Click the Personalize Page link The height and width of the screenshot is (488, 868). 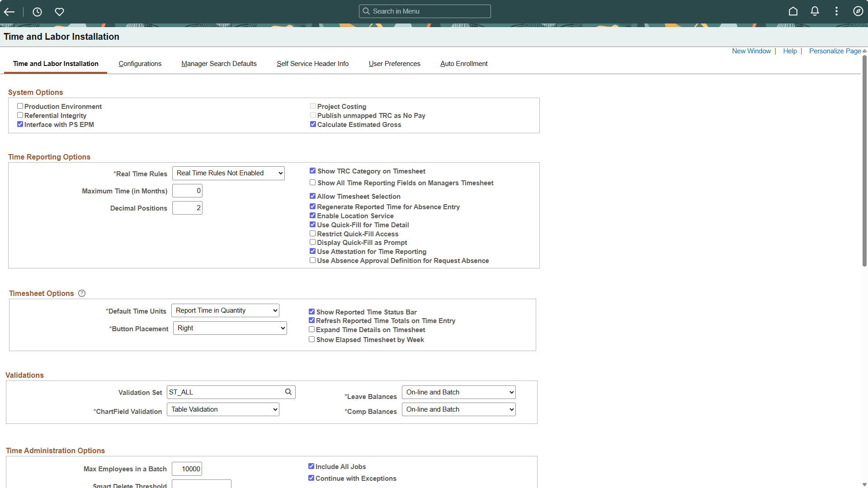click(835, 51)
